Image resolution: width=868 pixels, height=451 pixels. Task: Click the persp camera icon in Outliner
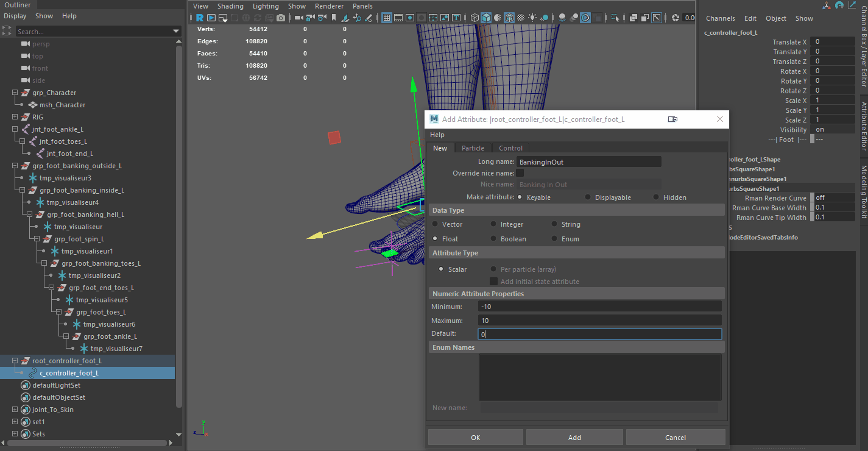[x=26, y=44]
